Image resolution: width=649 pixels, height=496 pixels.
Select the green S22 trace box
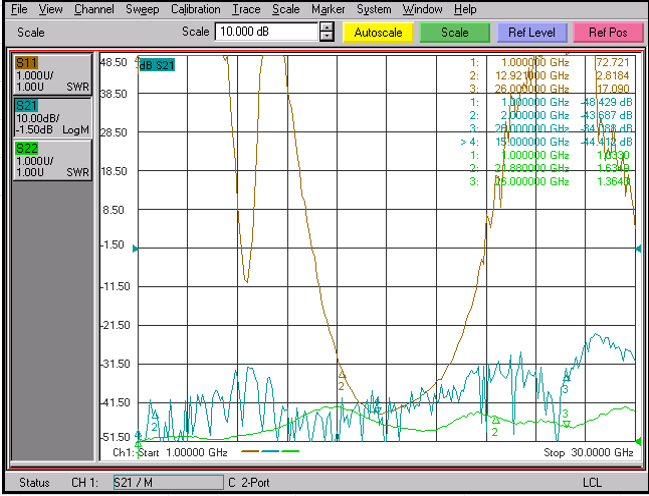(x=52, y=161)
